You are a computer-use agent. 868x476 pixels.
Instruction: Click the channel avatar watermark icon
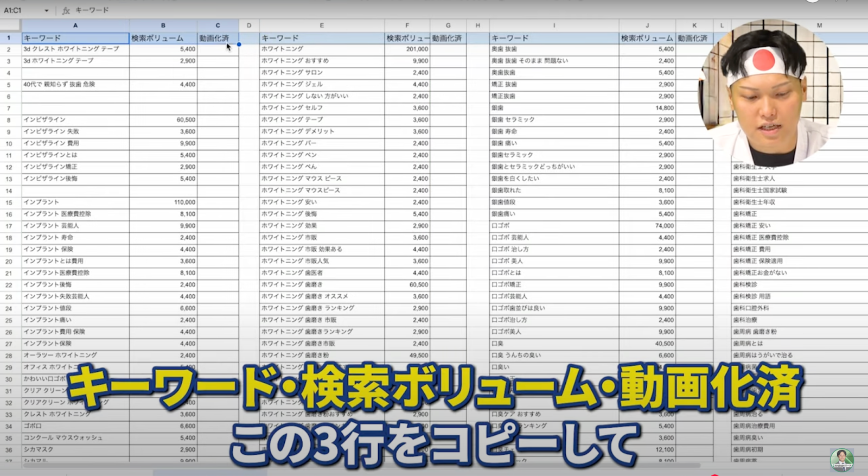(841, 460)
